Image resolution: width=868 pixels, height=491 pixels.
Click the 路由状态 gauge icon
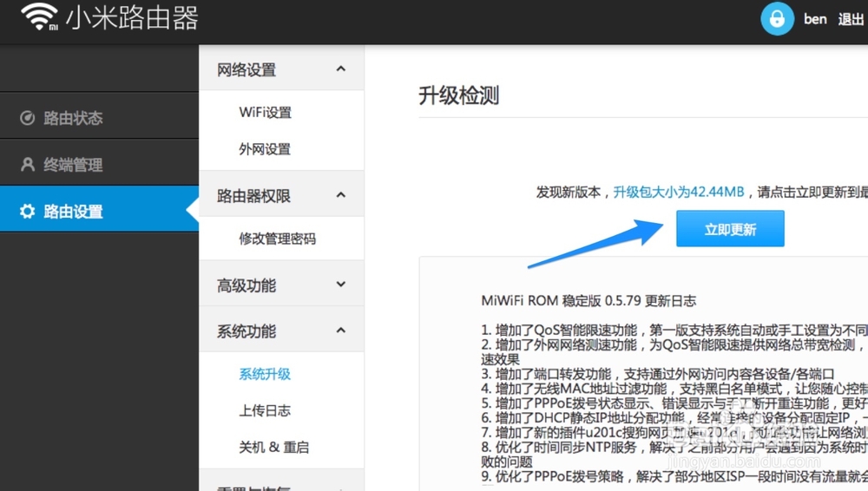pos(27,118)
